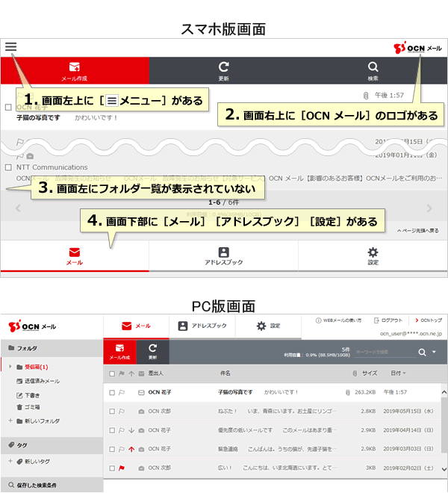Click the search magnifier icon in PC toolbar
The height and width of the screenshot is (493, 448).
click(422, 353)
